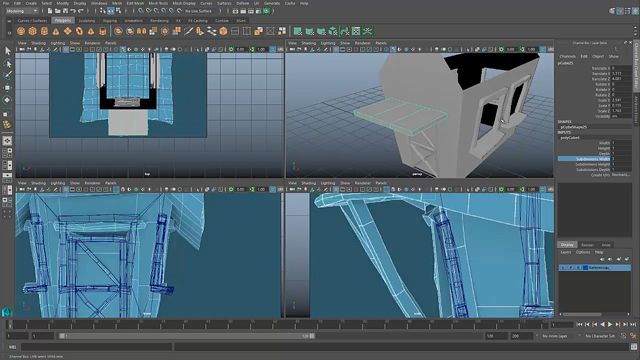Image resolution: width=640 pixels, height=360 pixels.
Task: Open the No Character Set dropdown
Action: coord(601,336)
